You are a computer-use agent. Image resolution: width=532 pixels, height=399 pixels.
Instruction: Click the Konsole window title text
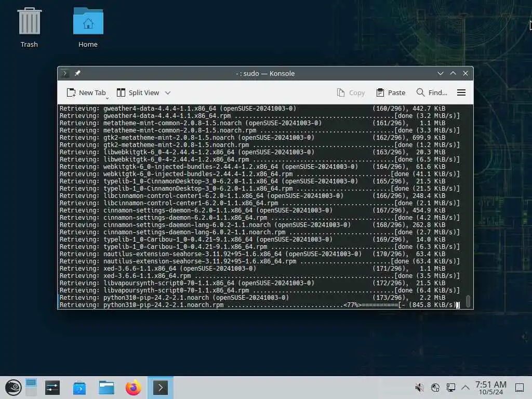pyautogui.click(x=265, y=73)
